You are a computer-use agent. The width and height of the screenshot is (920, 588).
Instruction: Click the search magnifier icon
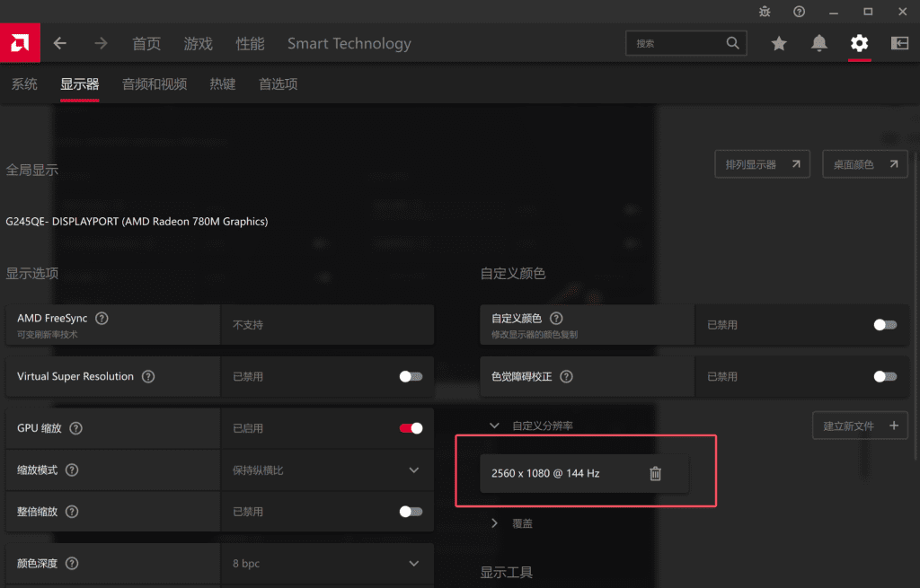point(732,43)
